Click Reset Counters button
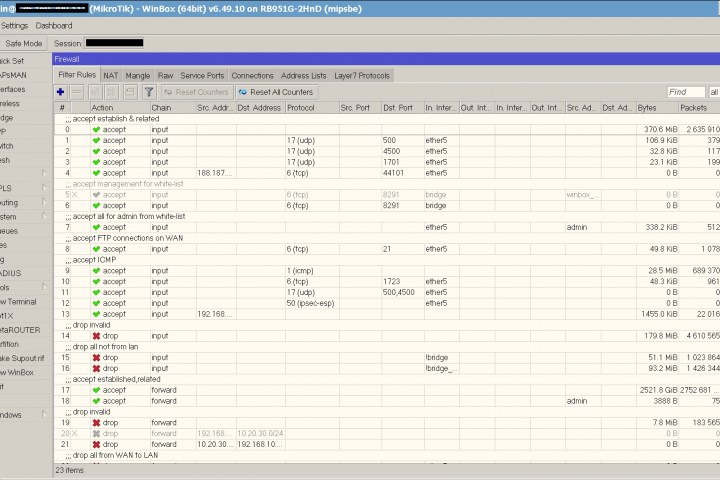Viewport: 720px width, 480px height. (197, 92)
